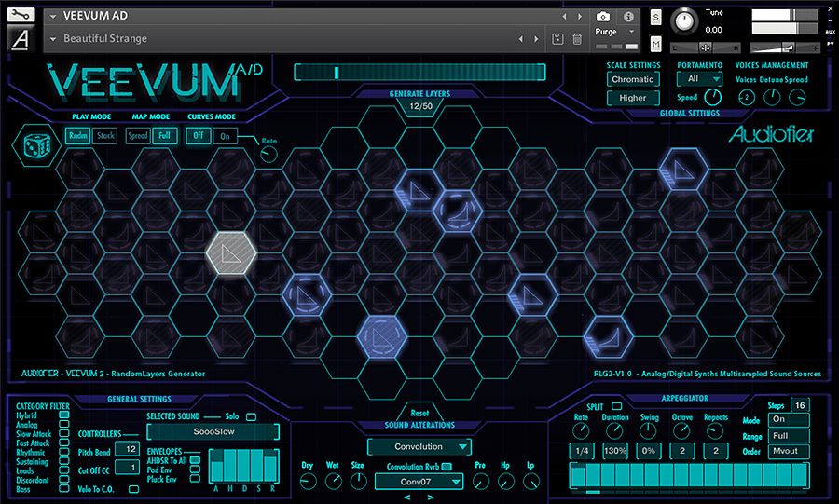Open the Purge menu
The width and height of the screenshot is (839, 504).
(615, 32)
